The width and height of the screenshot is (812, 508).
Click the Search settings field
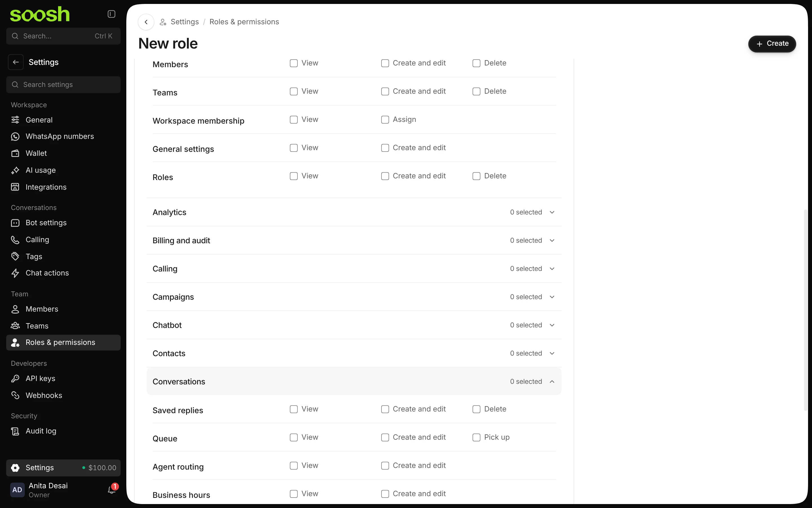63,85
